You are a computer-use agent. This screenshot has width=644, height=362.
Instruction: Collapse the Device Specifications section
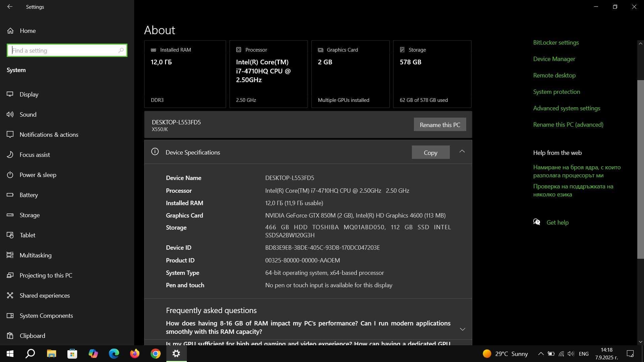[x=462, y=152]
